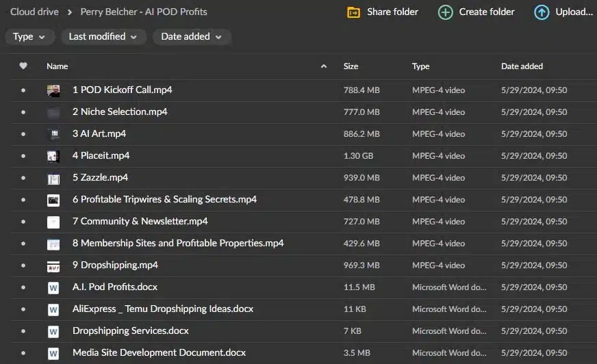Click the Create folder plus icon

445,12
